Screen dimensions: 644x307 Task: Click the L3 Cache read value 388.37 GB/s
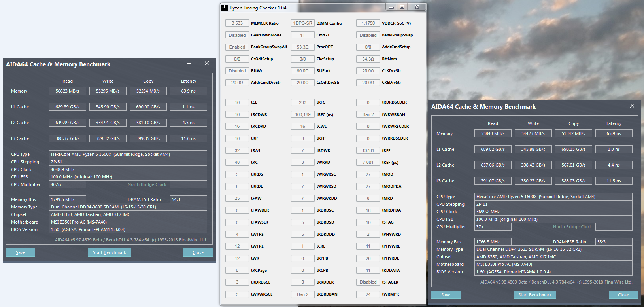coord(68,138)
